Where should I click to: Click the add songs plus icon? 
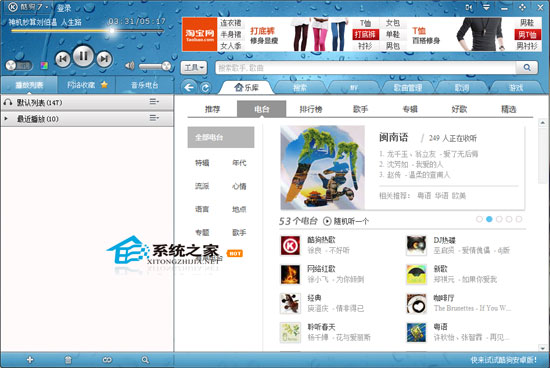pyautogui.click(x=30, y=360)
